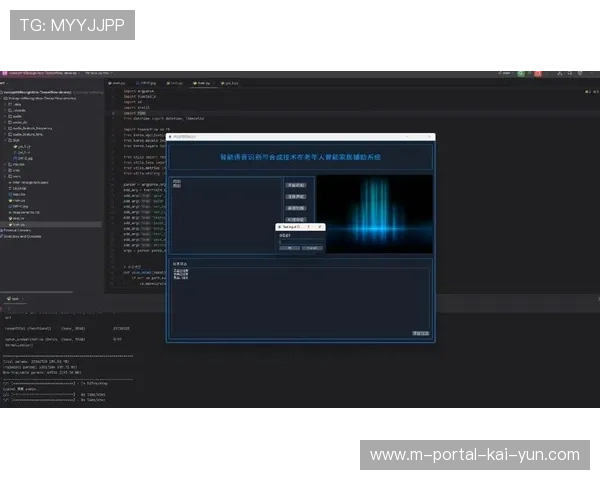Image resolution: width=600 pixels, height=480 pixels.
Task: Click the first button in app's button column
Action: [295, 185]
